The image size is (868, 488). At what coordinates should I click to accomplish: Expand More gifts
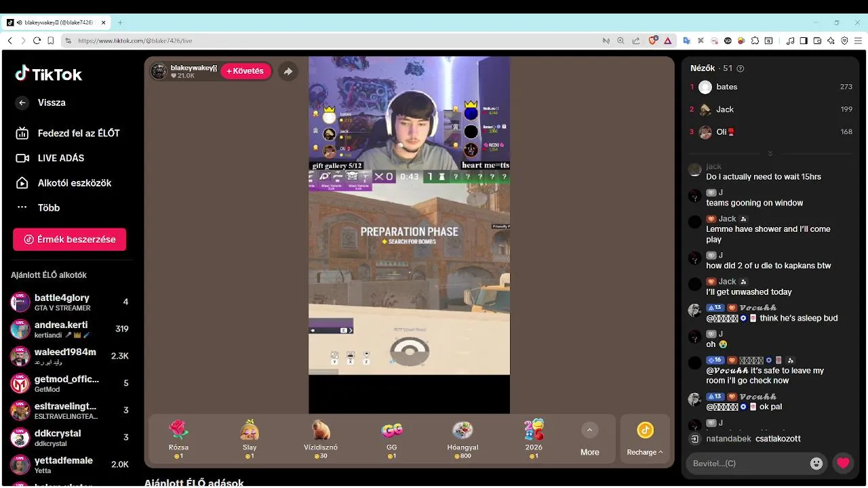(590, 439)
